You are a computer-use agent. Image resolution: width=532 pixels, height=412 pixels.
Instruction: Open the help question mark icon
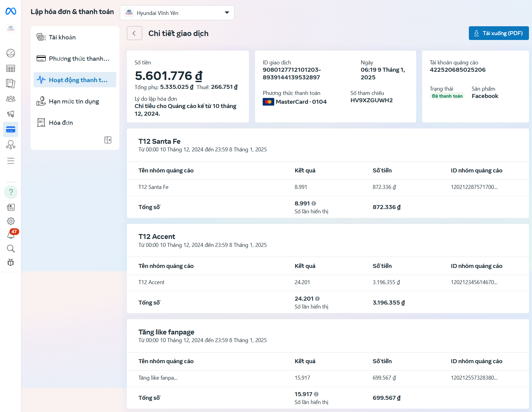click(x=11, y=192)
